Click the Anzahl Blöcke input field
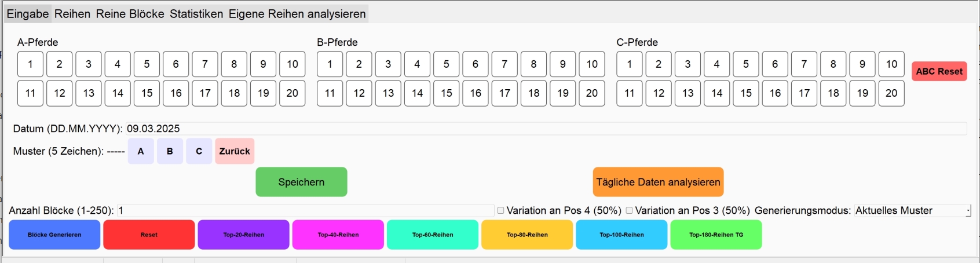 click(x=305, y=211)
